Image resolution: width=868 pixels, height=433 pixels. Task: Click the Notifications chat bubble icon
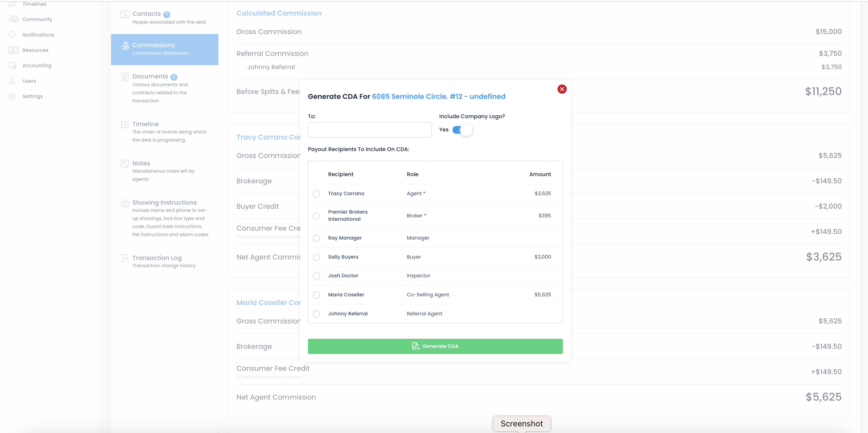(12, 35)
